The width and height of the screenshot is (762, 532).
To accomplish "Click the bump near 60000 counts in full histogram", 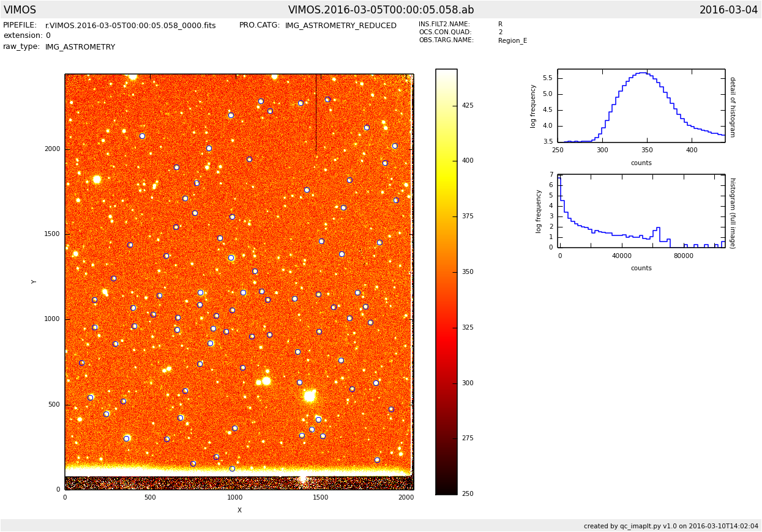I will click(658, 228).
